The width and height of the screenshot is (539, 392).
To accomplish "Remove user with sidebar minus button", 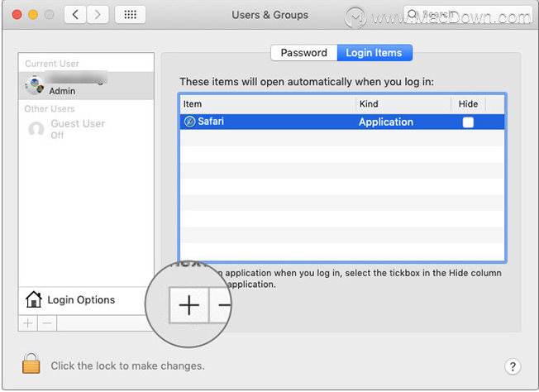I will (47, 323).
